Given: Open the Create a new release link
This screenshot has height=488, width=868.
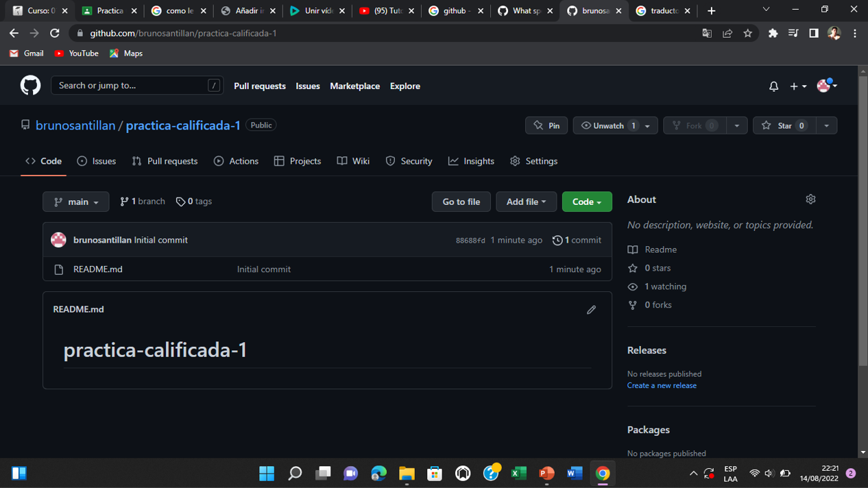Looking at the screenshot, I should coord(661,385).
